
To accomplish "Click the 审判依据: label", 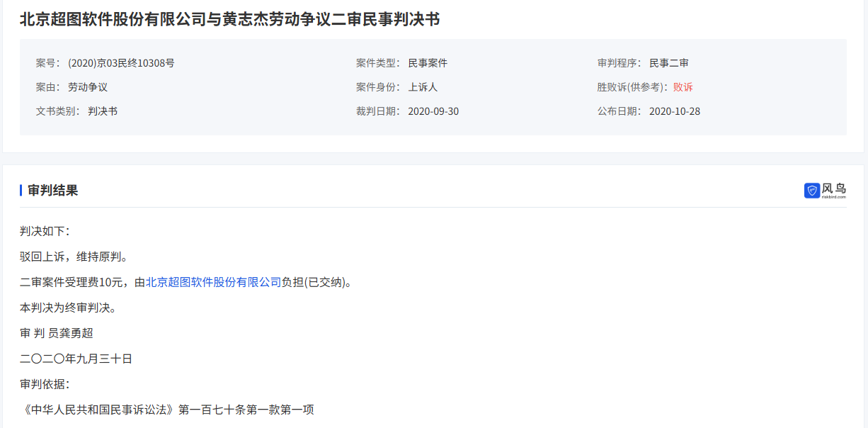I will (x=45, y=384).
